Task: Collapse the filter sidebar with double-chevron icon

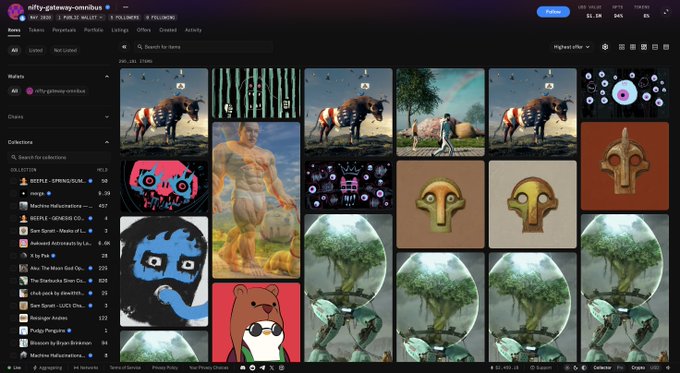Action: coord(124,47)
